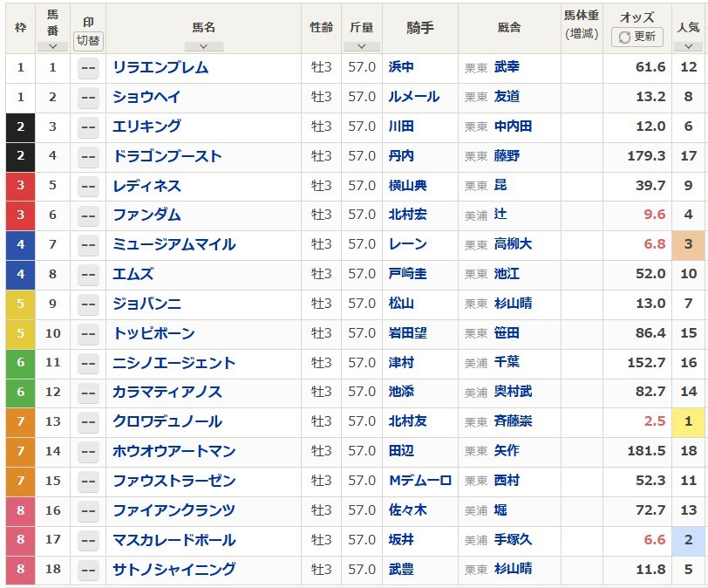Select trainer 友道 link
Viewport: 708px width, 588px height.
[507, 97]
